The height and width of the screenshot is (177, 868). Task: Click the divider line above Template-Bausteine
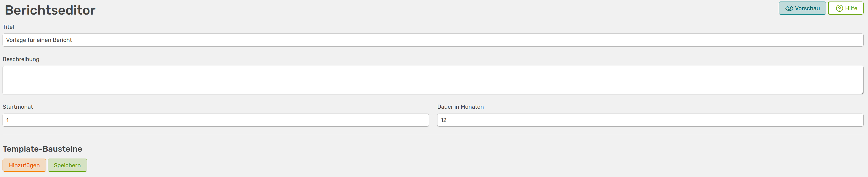[x=433, y=135]
